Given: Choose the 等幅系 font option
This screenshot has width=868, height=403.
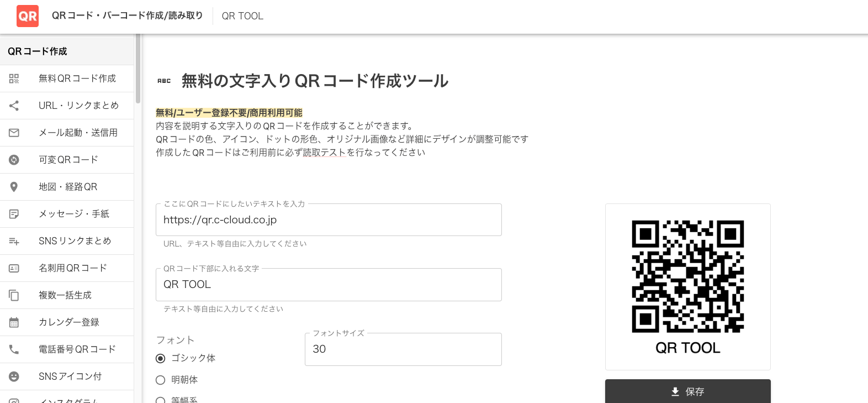Looking at the screenshot, I should [160, 399].
